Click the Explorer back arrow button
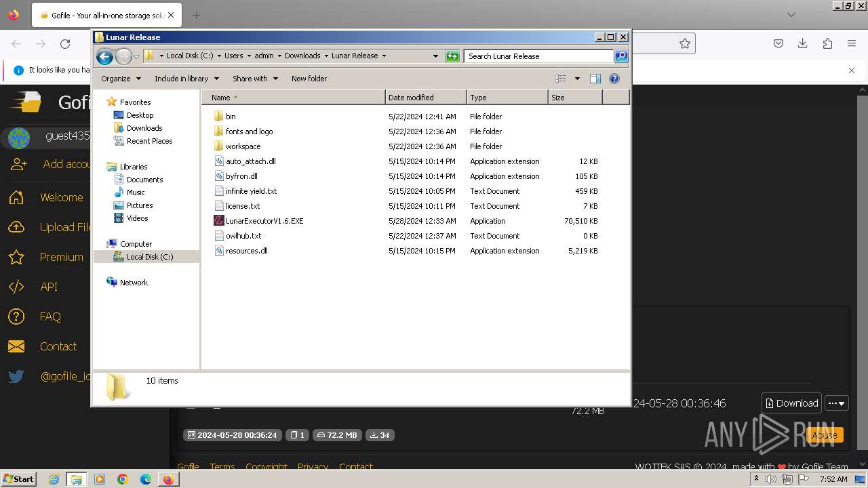This screenshot has height=488, width=868. [104, 56]
